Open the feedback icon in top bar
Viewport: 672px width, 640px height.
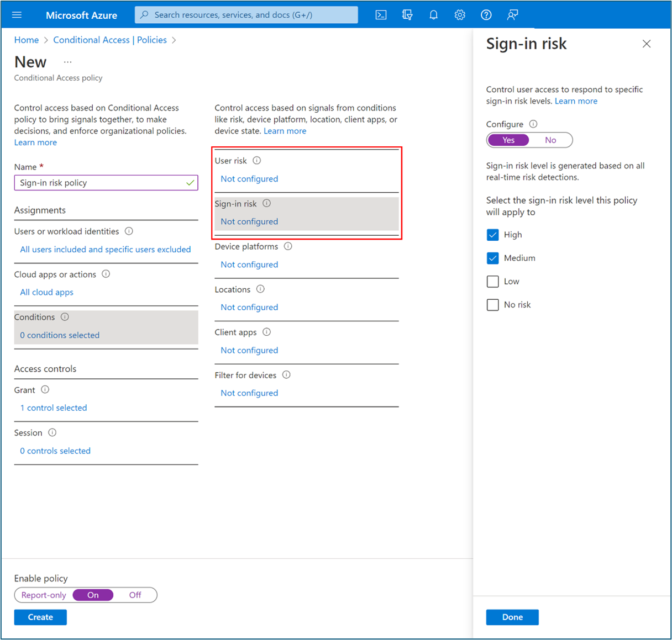click(x=512, y=15)
